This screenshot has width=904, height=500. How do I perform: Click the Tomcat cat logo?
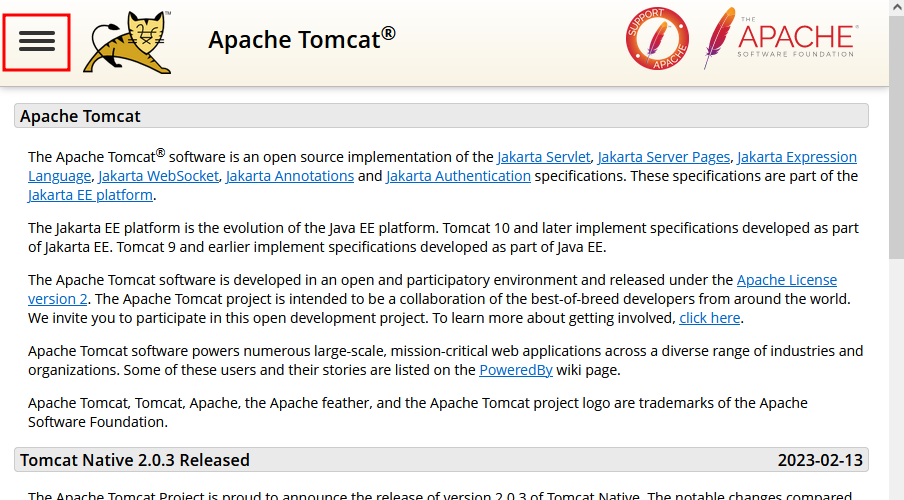127,42
